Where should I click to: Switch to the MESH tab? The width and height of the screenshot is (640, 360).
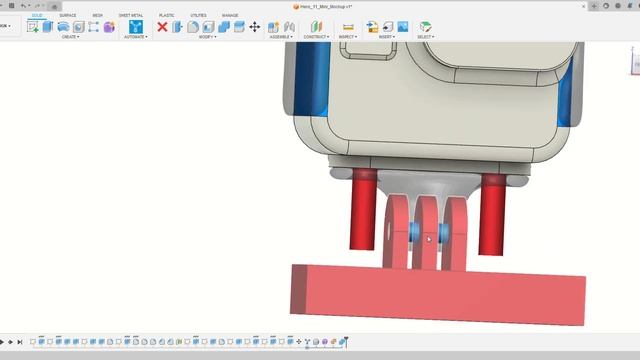coord(98,16)
